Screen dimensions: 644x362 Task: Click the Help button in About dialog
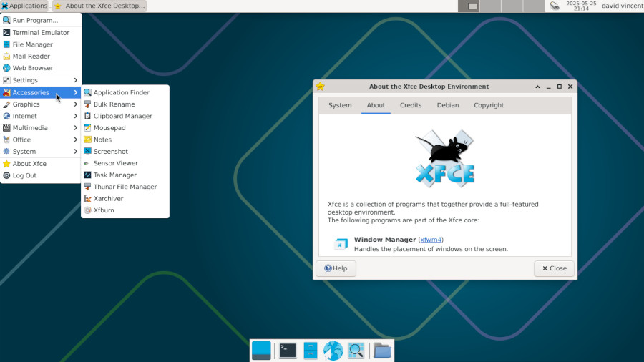click(336, 268)
